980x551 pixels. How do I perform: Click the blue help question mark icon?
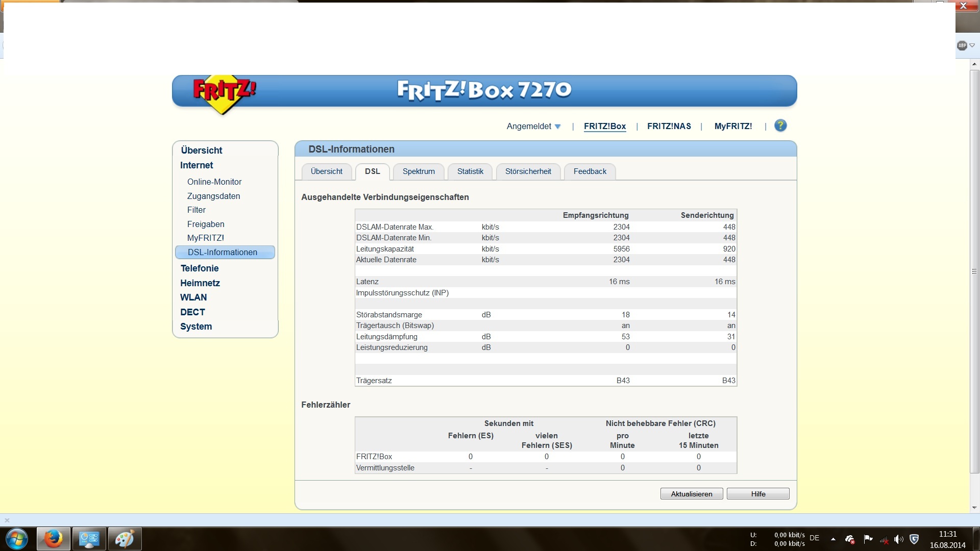pos(780,126)
